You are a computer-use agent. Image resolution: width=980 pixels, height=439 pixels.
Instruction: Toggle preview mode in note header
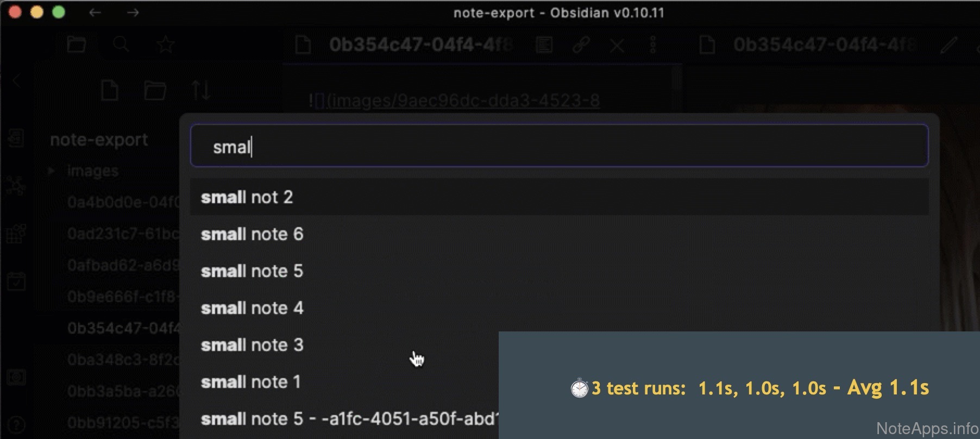(544, 45)
